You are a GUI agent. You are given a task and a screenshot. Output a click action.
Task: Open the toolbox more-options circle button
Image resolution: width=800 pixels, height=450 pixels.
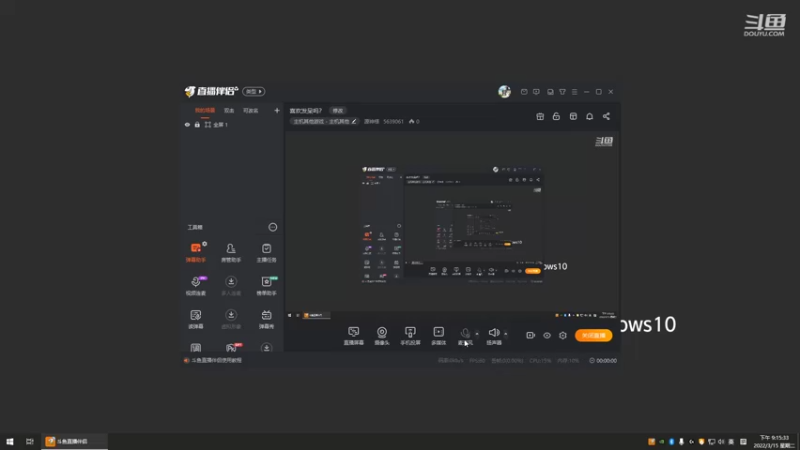pos(273,227)
